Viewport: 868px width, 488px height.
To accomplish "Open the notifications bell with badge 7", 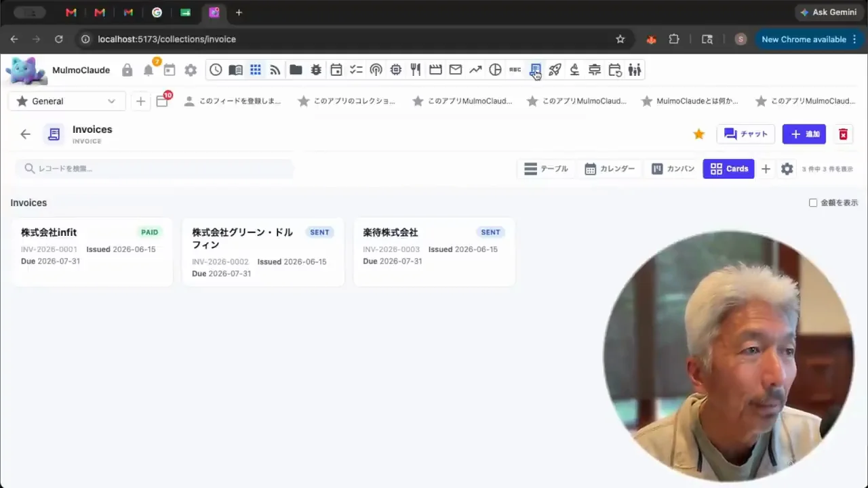I will pyautogui.click(x=149, y=70).
